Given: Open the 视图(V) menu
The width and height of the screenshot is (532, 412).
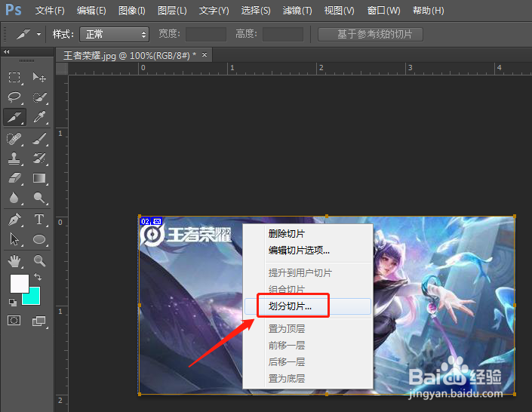Looking at the screenshot, I should (339, 11).
